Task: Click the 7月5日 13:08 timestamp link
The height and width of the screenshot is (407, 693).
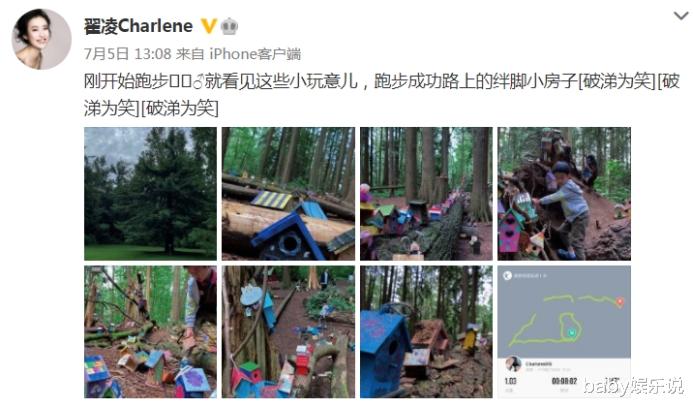Action: [127, 54]
